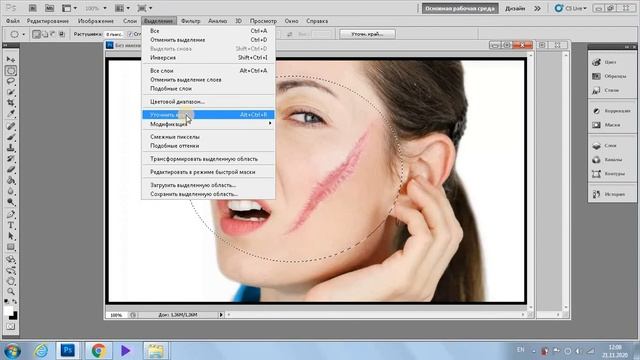The width and height of the screenshot is (640, 360).
Task: Select the Horizontal Type tool
Action: click(x=11, y=225)
